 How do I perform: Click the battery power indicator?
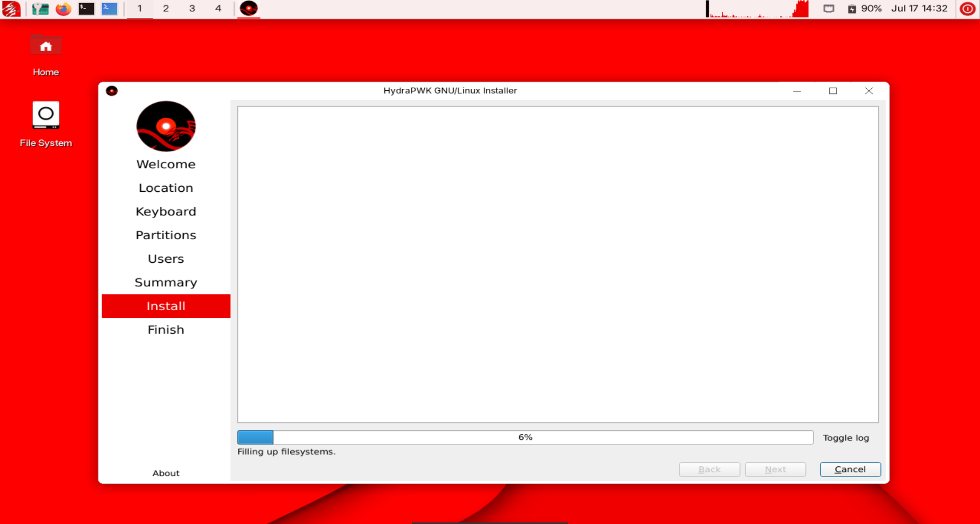click(x=865, y=9)
